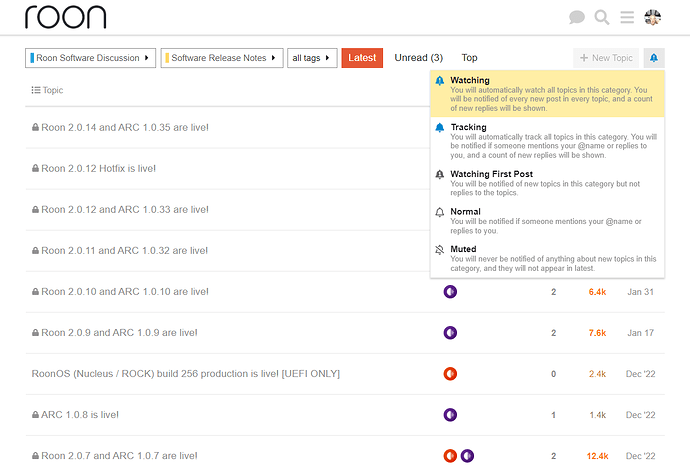This screenshot has width=690, height=472.
Task: Click the orange poster avatar for RoonOS build 256
Action: (450, 374)
